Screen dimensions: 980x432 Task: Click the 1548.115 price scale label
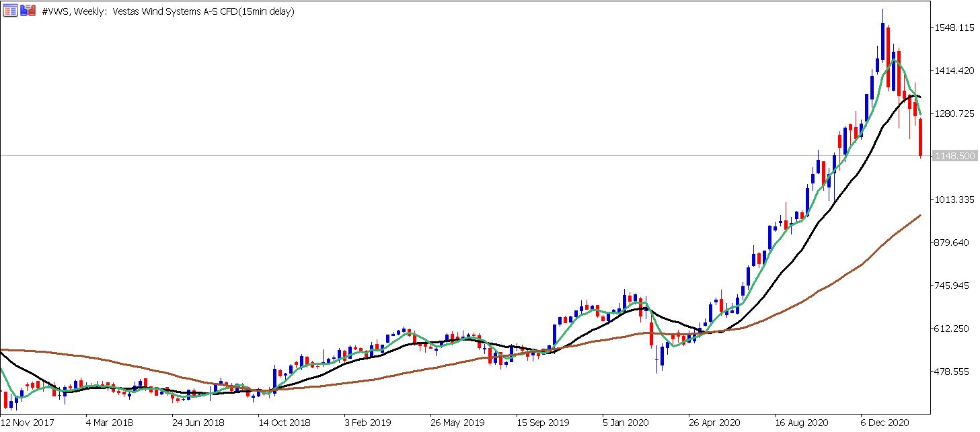click(x=953, y=28)
